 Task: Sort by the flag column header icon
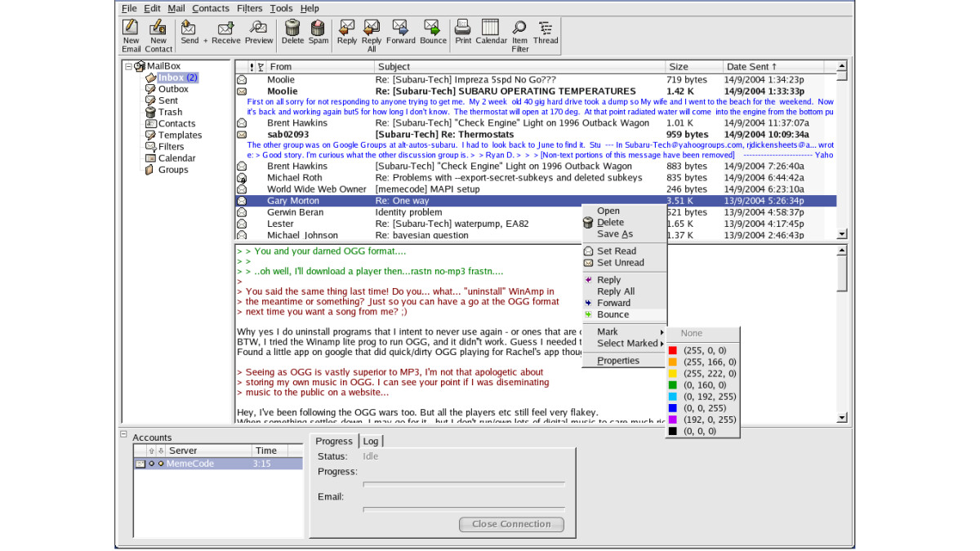click(261, 67)
